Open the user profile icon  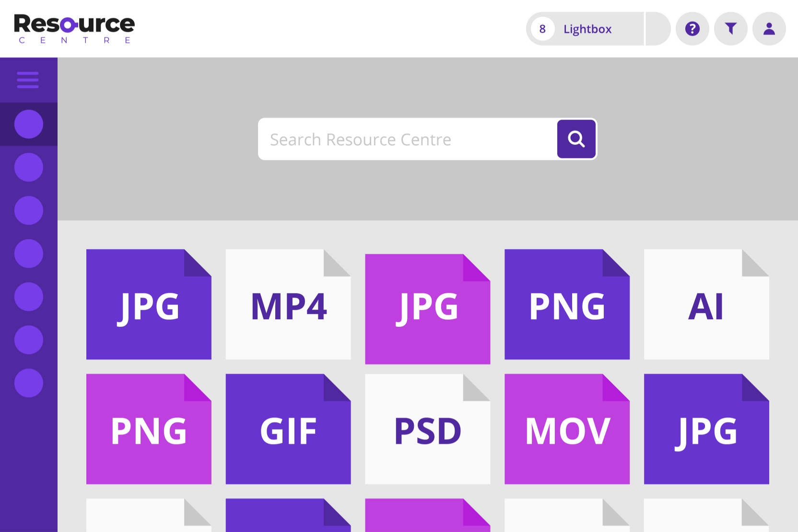pyautogui.click(x=769, y=29)
